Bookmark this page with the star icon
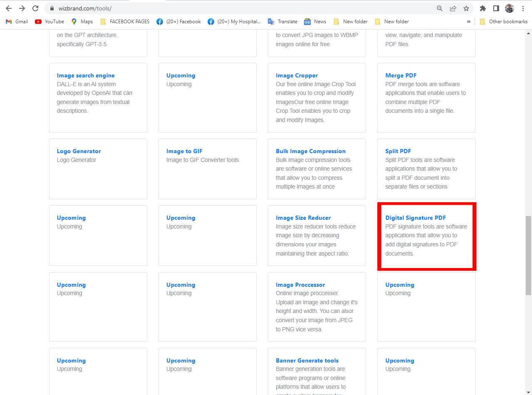532x395 pixels. [466, 8]
